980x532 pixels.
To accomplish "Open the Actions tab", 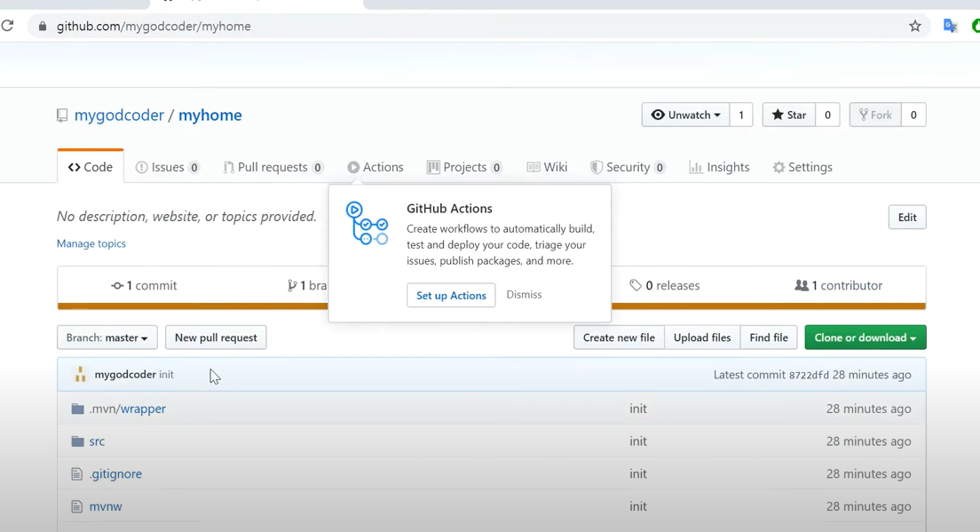I will click(375, 167).
